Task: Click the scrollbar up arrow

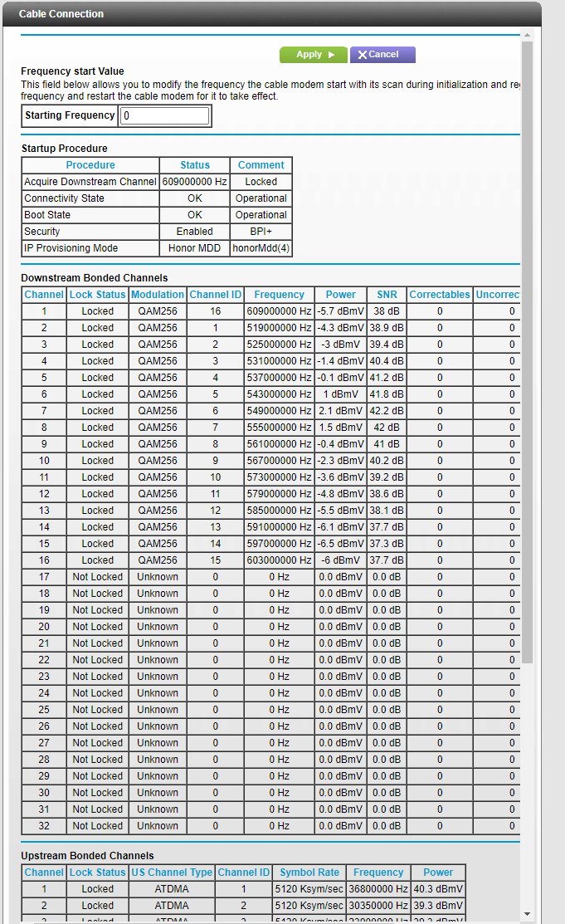Action: 527,36
